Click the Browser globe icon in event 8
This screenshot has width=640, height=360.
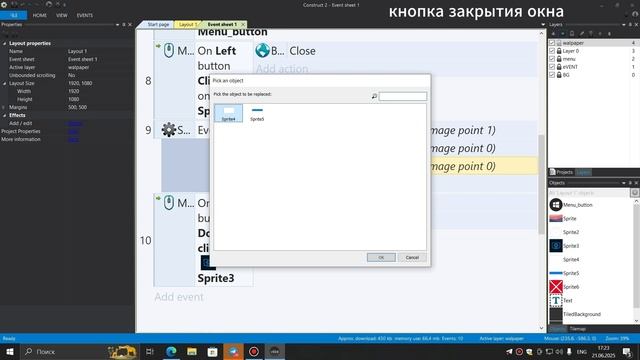click(262, 51)
